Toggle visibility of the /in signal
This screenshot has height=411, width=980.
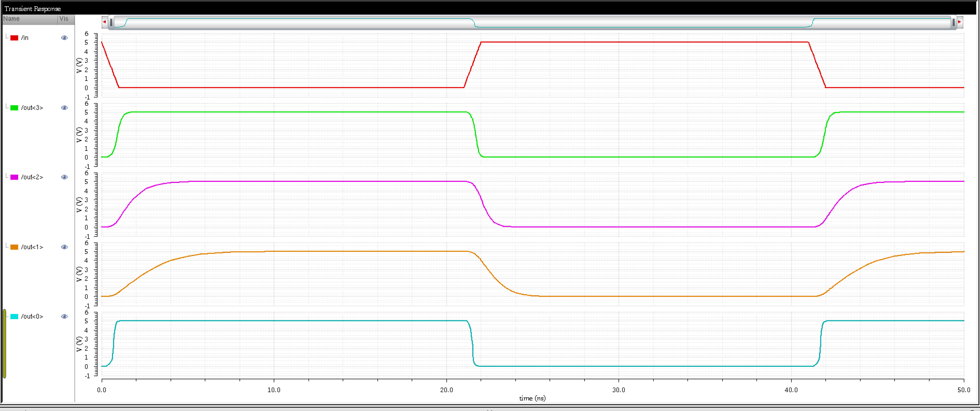[64, 38]
